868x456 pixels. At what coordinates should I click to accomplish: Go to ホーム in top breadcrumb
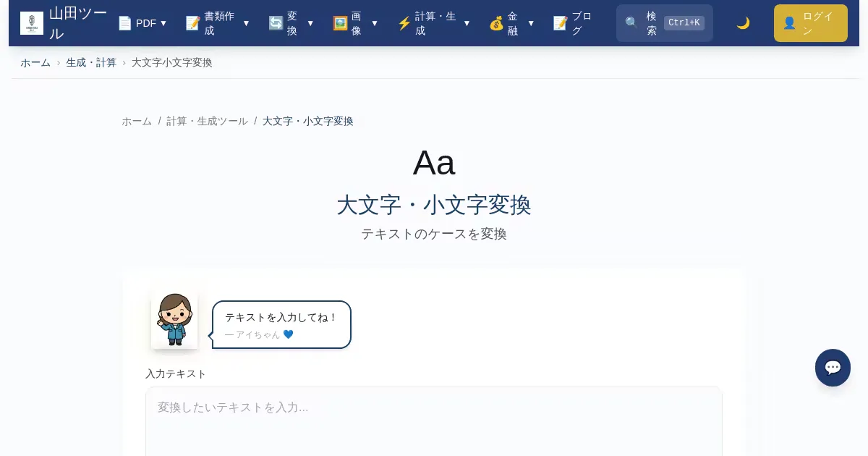(x=35, y=63)
